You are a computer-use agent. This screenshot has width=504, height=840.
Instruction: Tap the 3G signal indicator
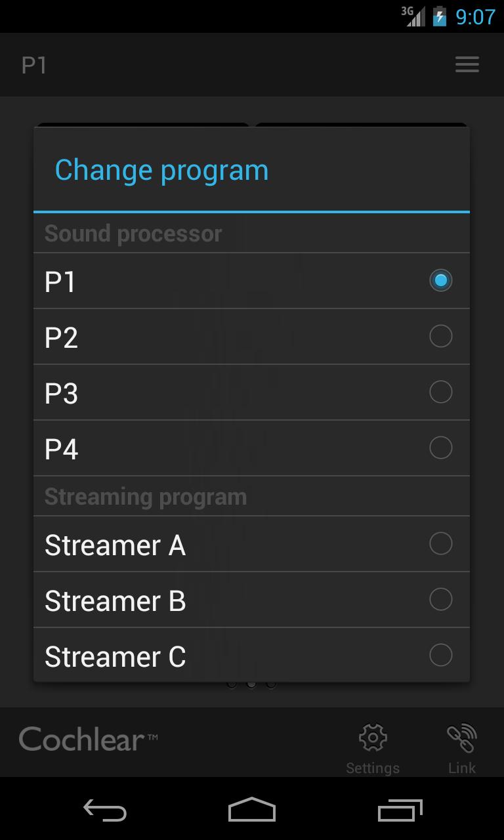413,16
